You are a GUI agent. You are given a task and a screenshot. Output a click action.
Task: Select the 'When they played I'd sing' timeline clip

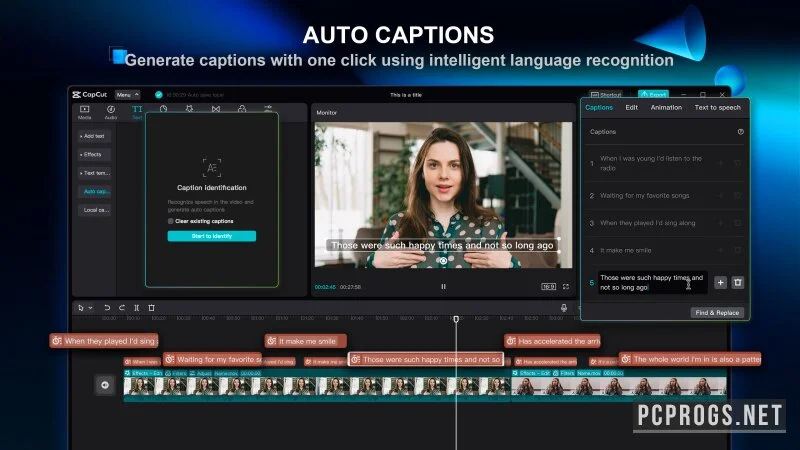[104, 341]
